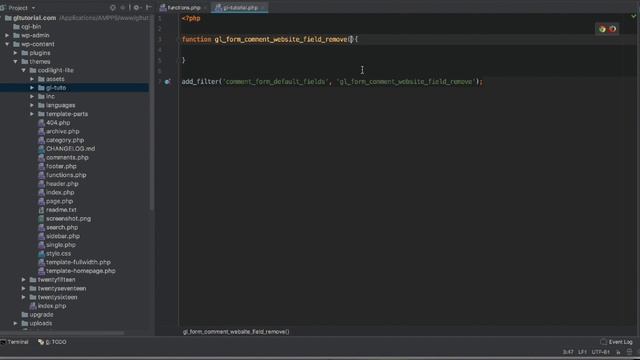Select template-fullwidth.php in project tree
This screenshot has height=360, width=640.
click(78, 262)
